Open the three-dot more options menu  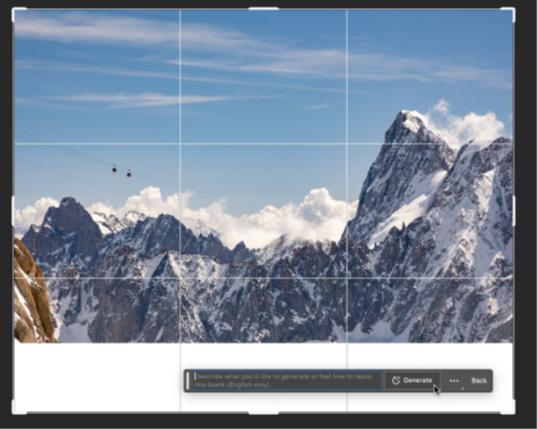[454, 380]
